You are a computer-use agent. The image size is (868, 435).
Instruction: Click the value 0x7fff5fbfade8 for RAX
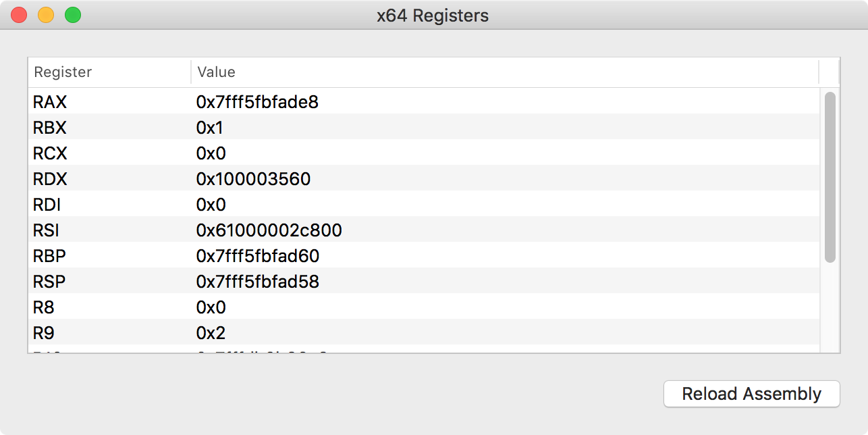pos(259,102)
